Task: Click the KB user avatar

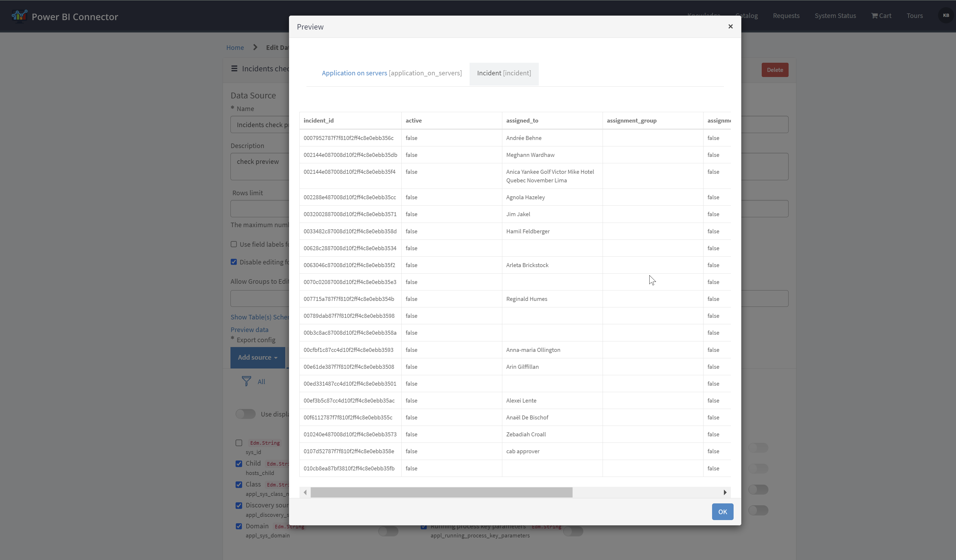Action: point(946,16)
